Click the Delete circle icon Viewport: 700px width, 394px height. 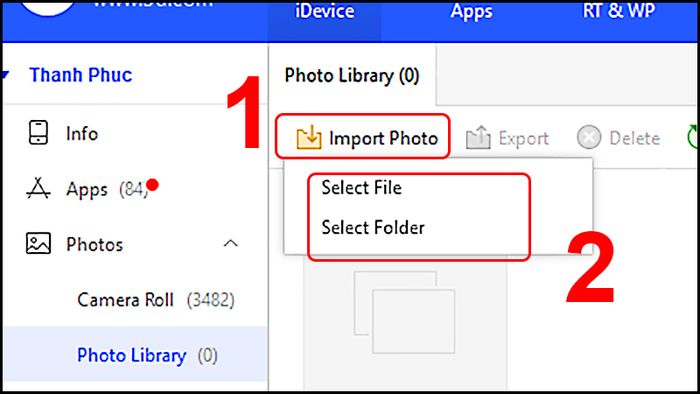tap(589, 137)
